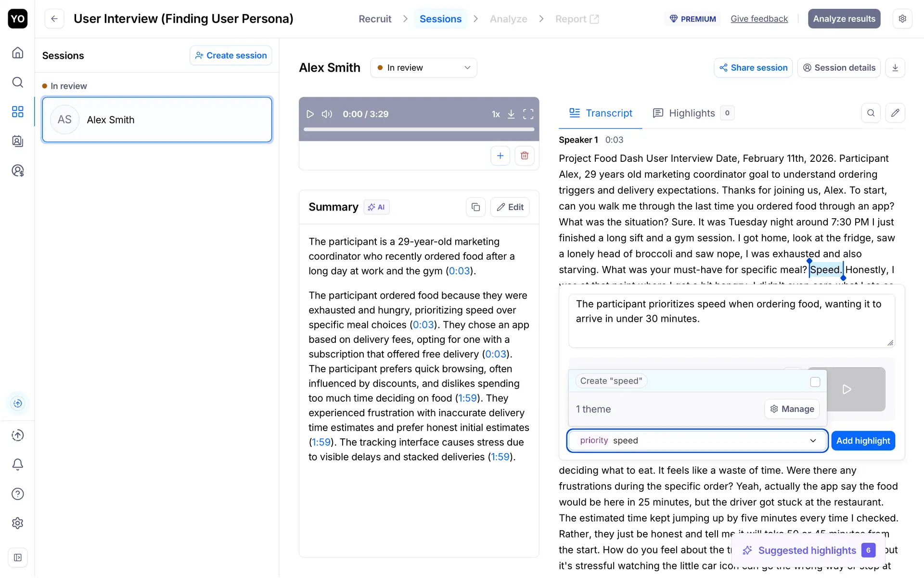This screenshot has height=578, width=924.
Task: Delete the recording with trash icon
Action: pyautogui.click(x=524, y=156)
